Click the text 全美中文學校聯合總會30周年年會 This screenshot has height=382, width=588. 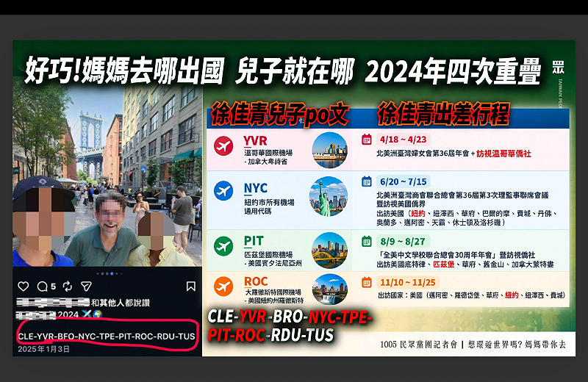tap(437, 255)
